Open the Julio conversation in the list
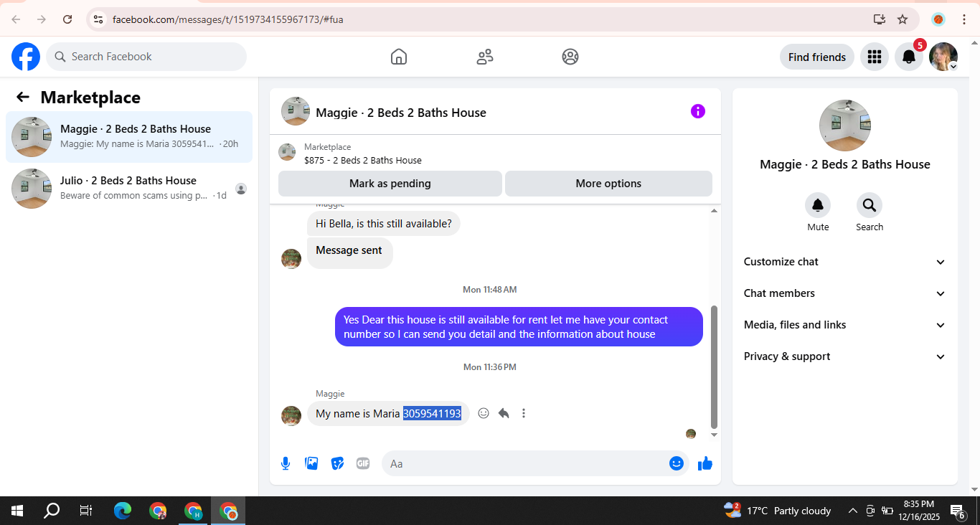980x525 pixels. point(129,189)
